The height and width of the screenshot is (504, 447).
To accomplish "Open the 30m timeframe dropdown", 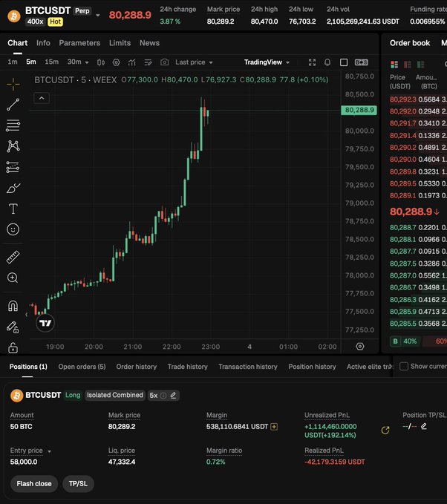I will [x=78, y=62].
